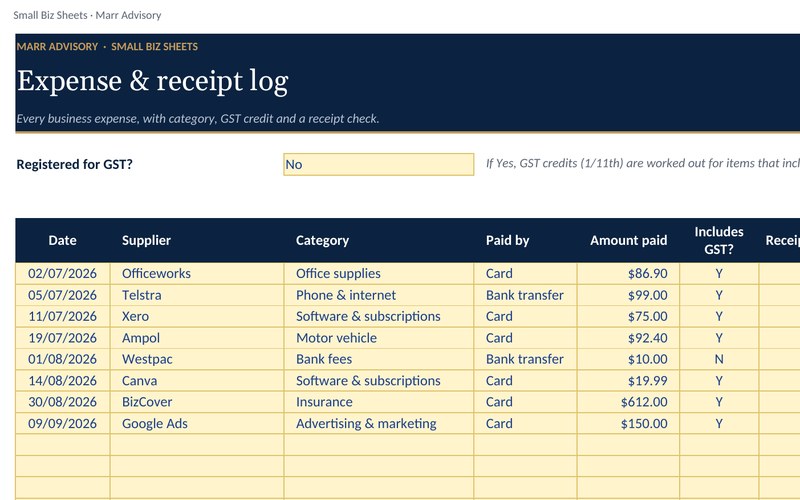Select the date cell 30/08/2026
The height and width of the screenshot is (500, 800).
click(x=63, y=402)
